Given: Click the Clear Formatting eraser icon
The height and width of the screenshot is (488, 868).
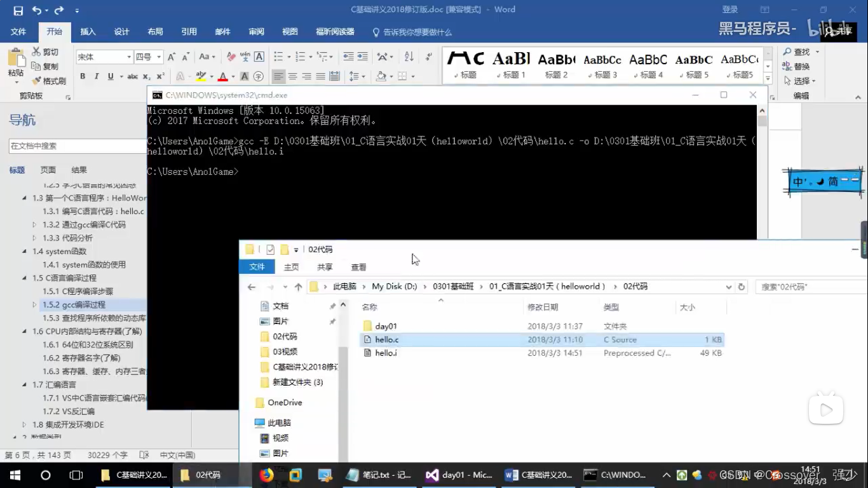Looking at the screenshot, I should point(231,57).
